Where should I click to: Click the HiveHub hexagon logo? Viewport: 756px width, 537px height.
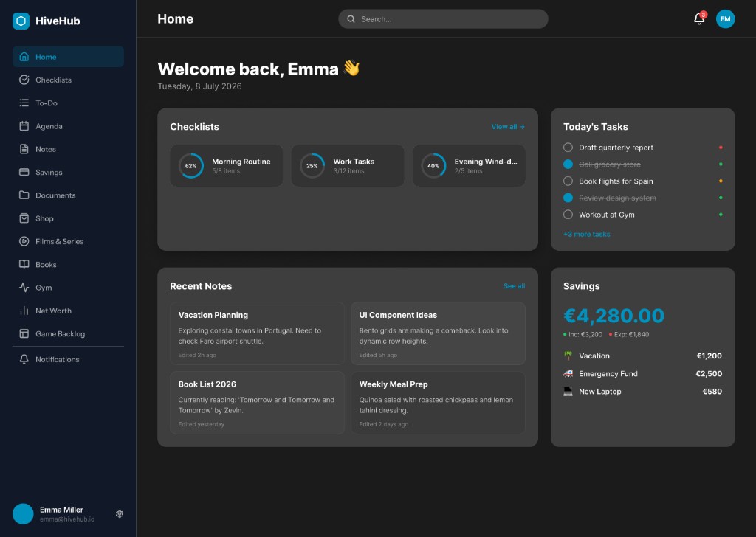click(x=21, y=21)
